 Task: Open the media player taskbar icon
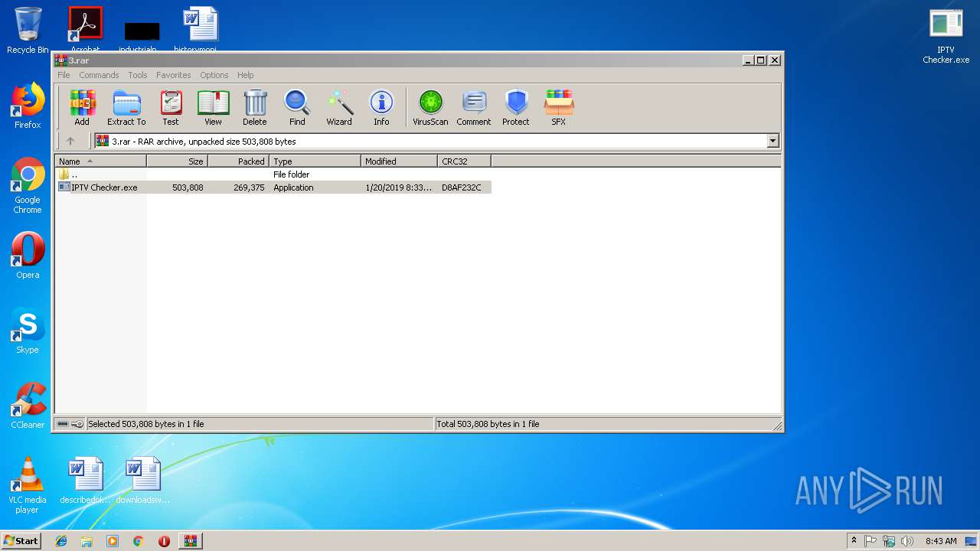click(x=113, y=541)
